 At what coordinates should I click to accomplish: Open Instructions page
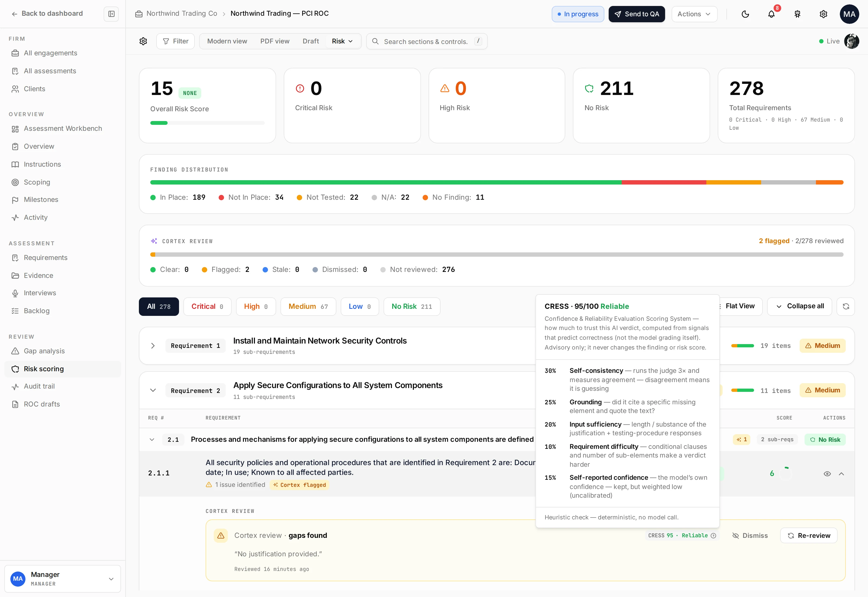(63, 165)
